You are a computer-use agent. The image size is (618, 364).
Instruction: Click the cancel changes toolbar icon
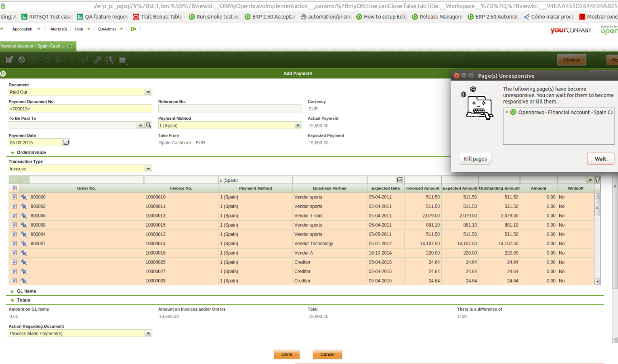(x=21, y=60)
